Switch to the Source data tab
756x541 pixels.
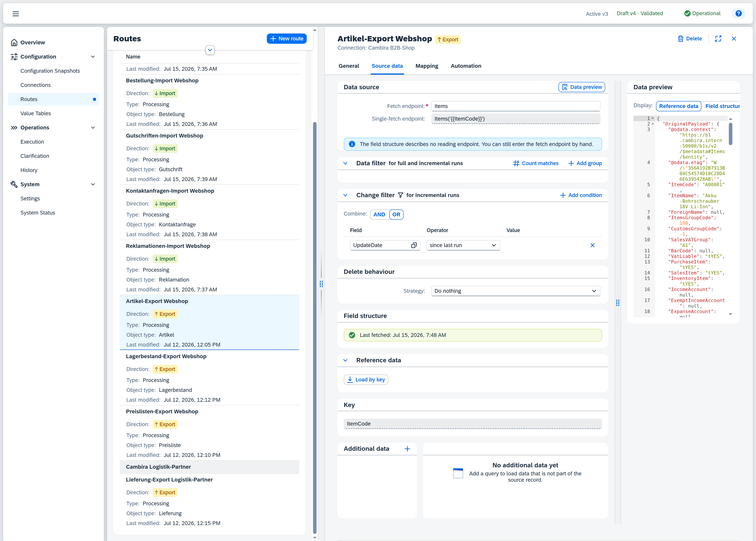point(387,66)
